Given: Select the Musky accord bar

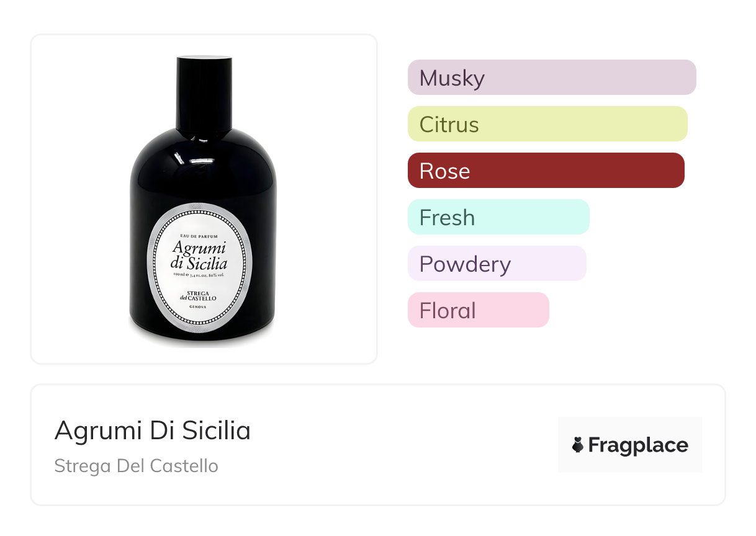Looking at the screenshot, I should [551, 78].
